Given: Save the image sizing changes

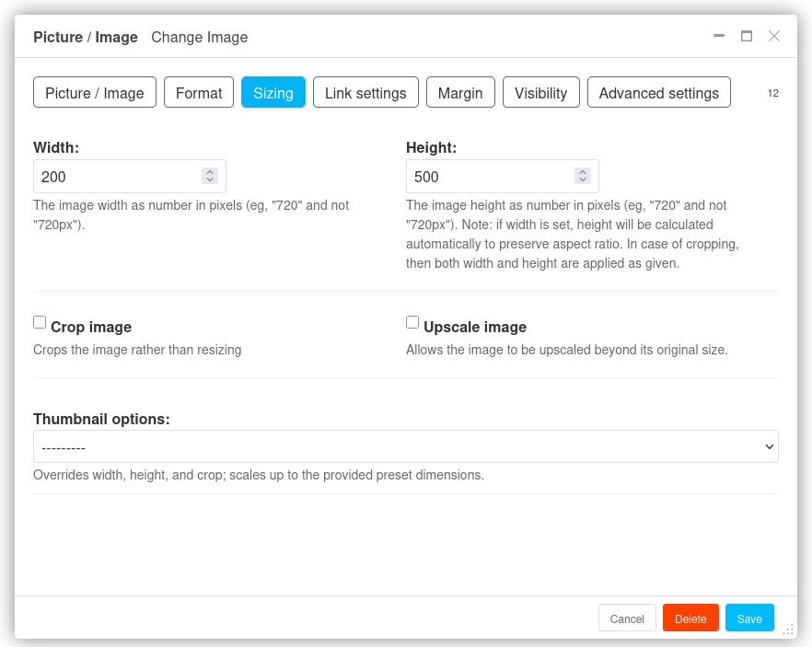Looking at the screenshot, I should tap(749, 618).
